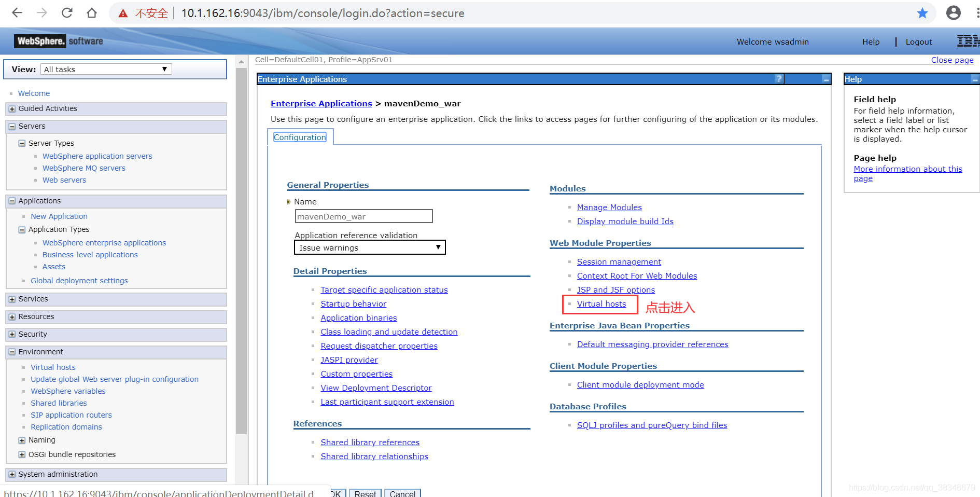
Task: Open SIP application routers
Action: tap(71, 415)
